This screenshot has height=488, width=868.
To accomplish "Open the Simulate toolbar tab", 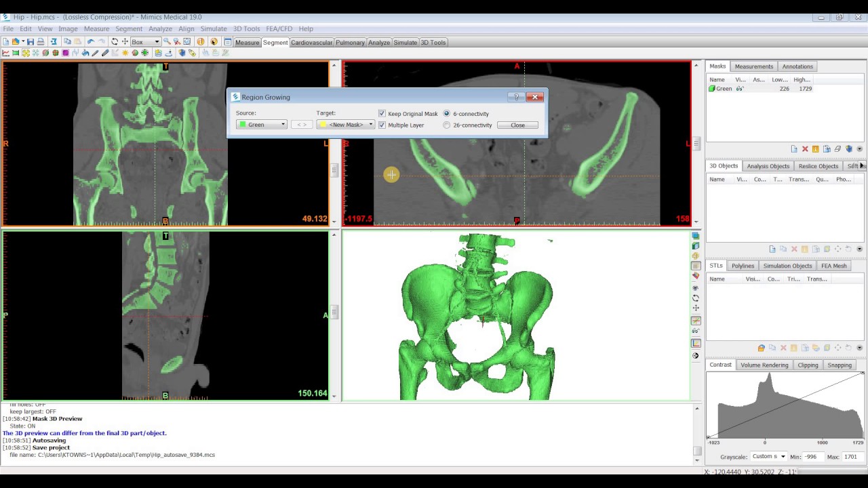I will pos(405,42).
